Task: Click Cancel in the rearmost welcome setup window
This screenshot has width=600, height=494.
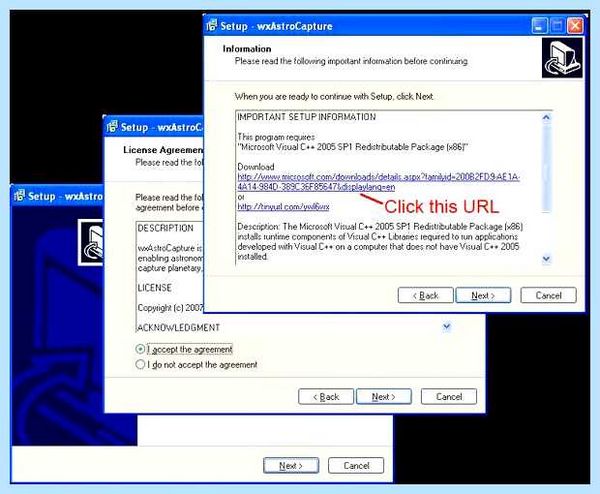Action: [356, 466]
